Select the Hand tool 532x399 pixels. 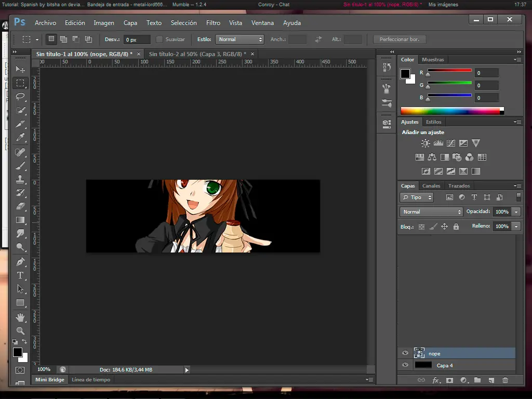[20, 317]
